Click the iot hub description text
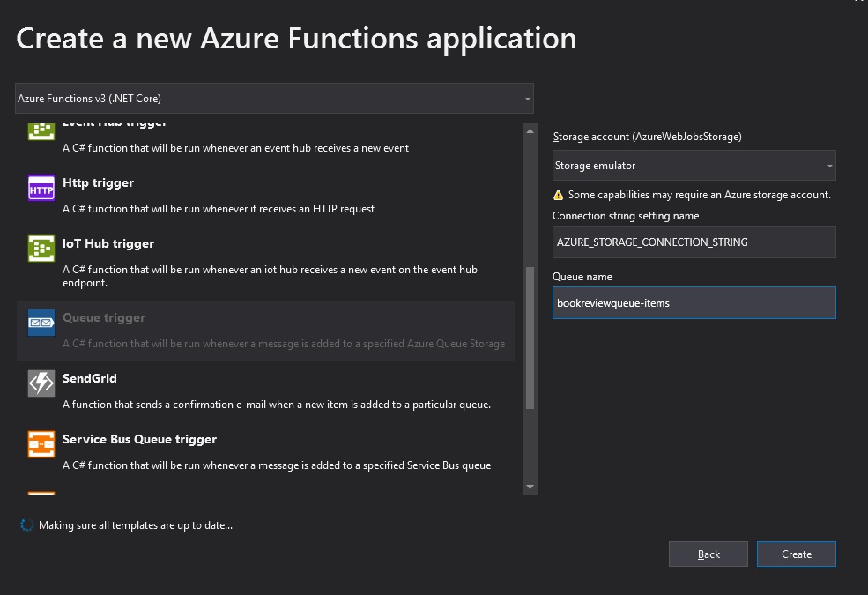The height and width of the screenshot is (595, 868). click(271, 276)
